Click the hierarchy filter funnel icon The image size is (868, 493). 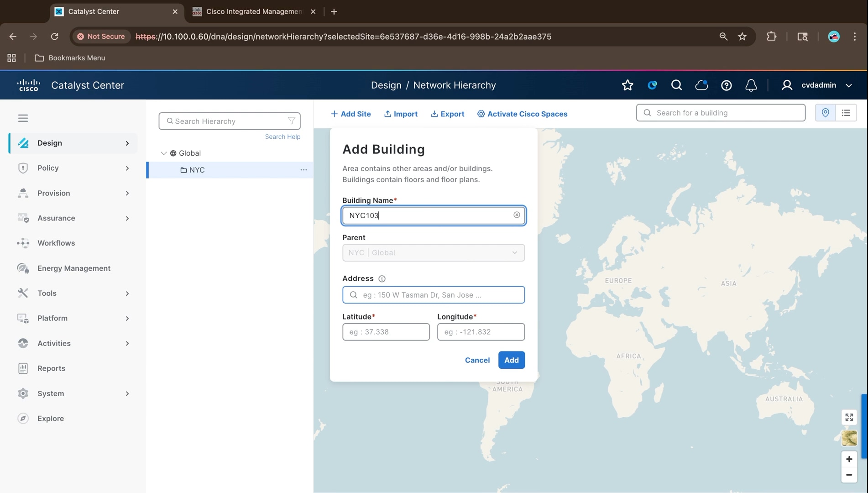[292, 121]
